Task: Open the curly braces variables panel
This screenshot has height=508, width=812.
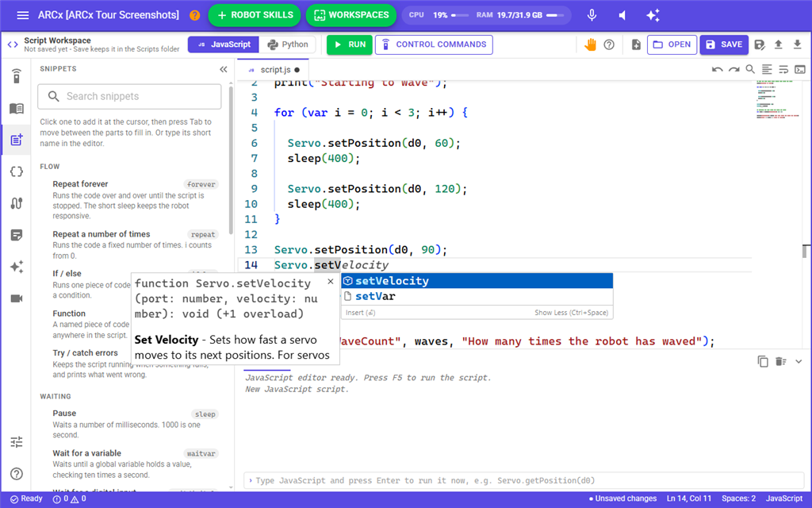Action: (x=17, y=171)
